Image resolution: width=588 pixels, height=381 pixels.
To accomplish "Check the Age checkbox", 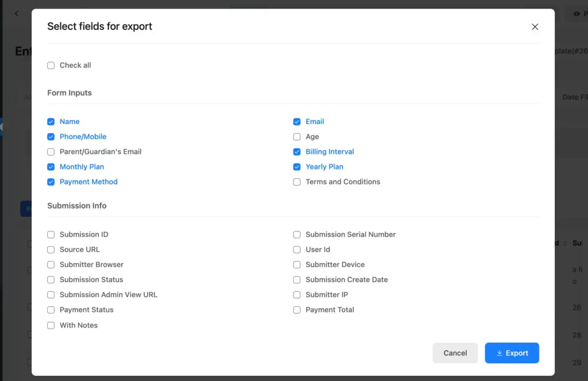I will (296, 137).
